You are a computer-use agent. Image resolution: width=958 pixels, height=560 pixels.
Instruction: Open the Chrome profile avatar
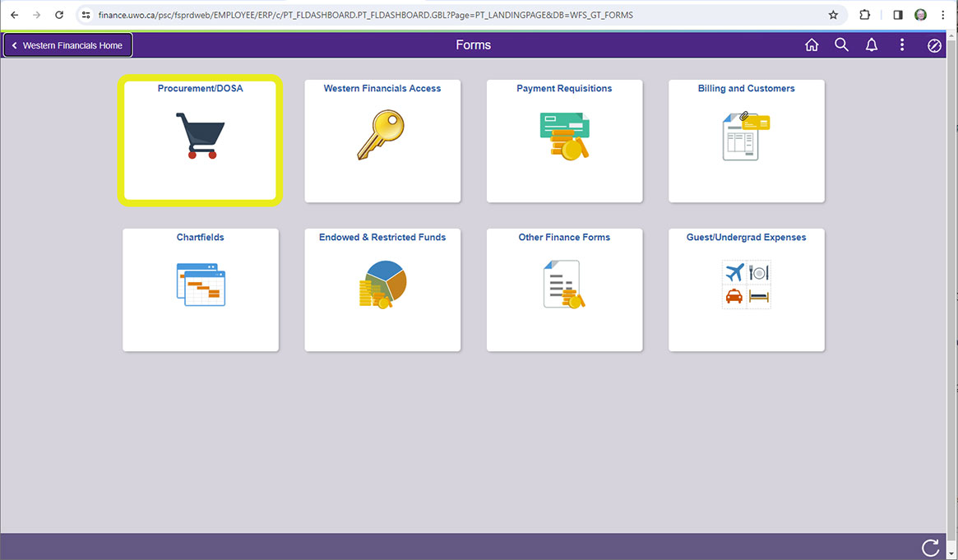tap(921, 15)
